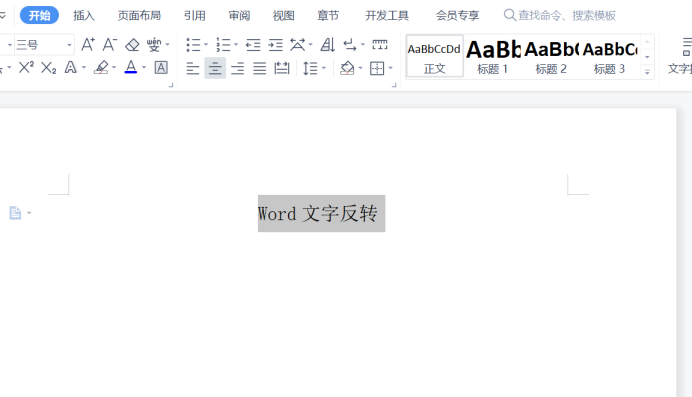Clear formatting with eraser icon
692x397 pixels.
click(x=132, y=45)
